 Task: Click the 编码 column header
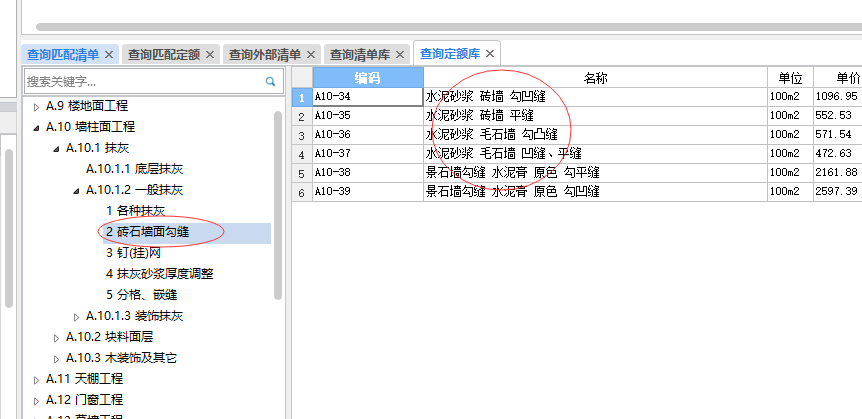[368, 78]
